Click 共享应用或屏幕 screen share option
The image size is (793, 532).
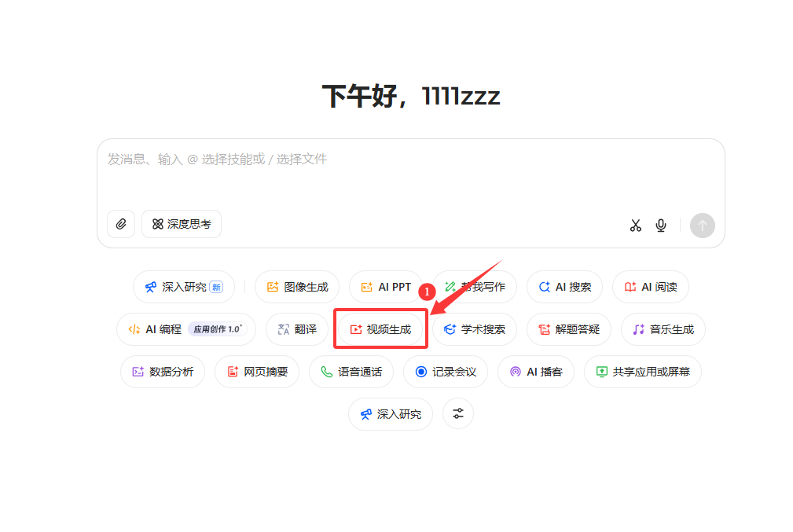642,372
